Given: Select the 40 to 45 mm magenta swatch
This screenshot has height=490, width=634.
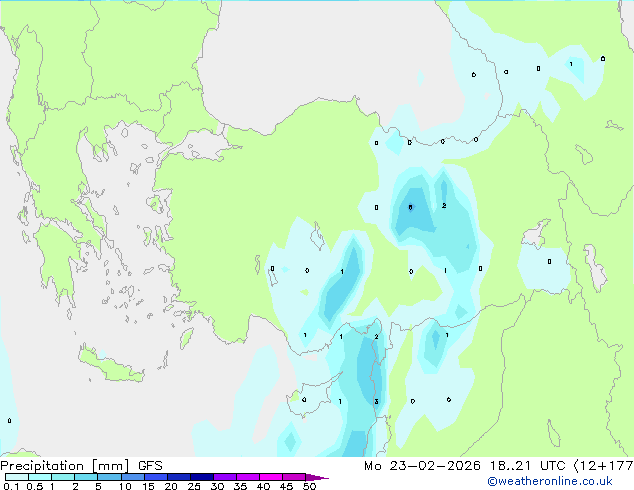Looking at the screenshot, I should pyautogui.click(x=271, y=477).
